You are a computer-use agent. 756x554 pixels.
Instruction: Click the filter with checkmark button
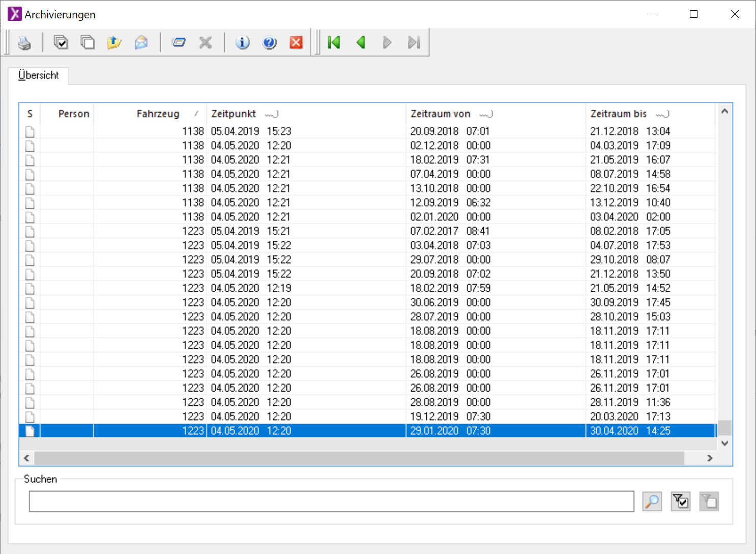pyautogui.click(x=680, y=502)
